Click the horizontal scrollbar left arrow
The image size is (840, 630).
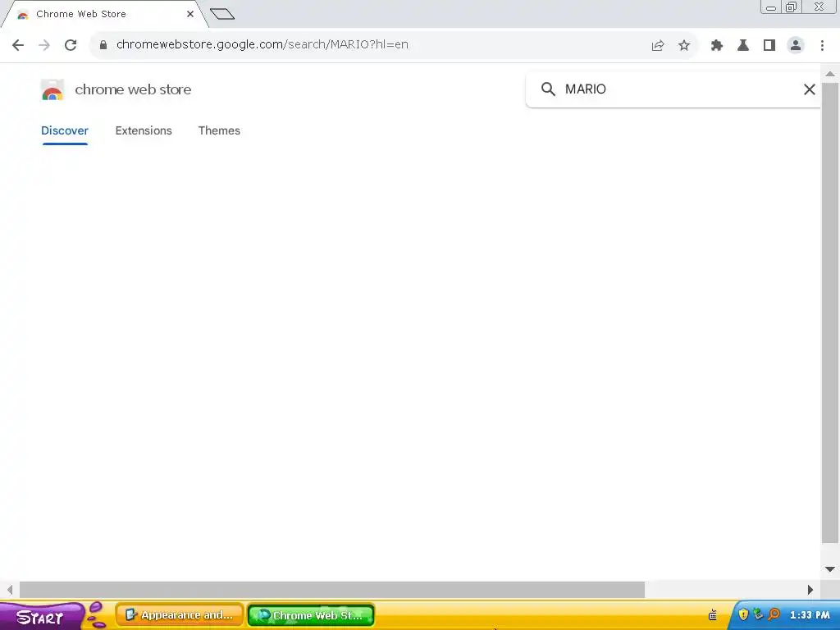pos(10,590)
